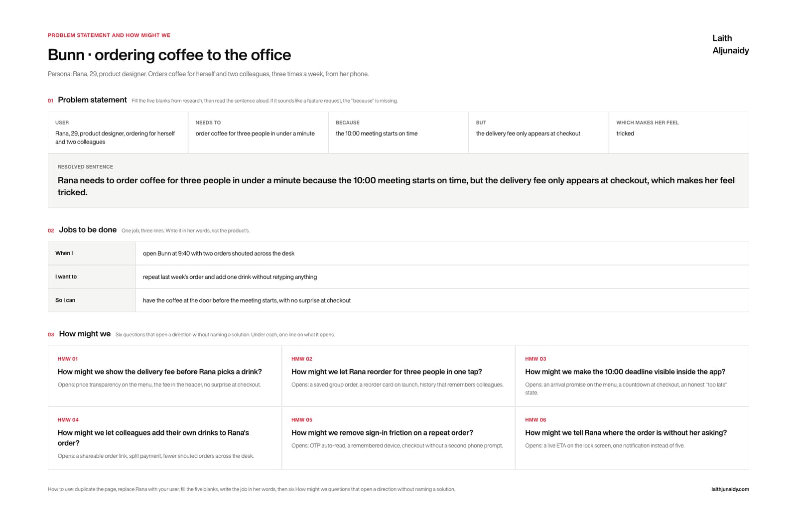The width and height of the screenshot is (797, 532).
Task: Click the HMW 05 question about sign-in friction
Action: tap(382, 433)
